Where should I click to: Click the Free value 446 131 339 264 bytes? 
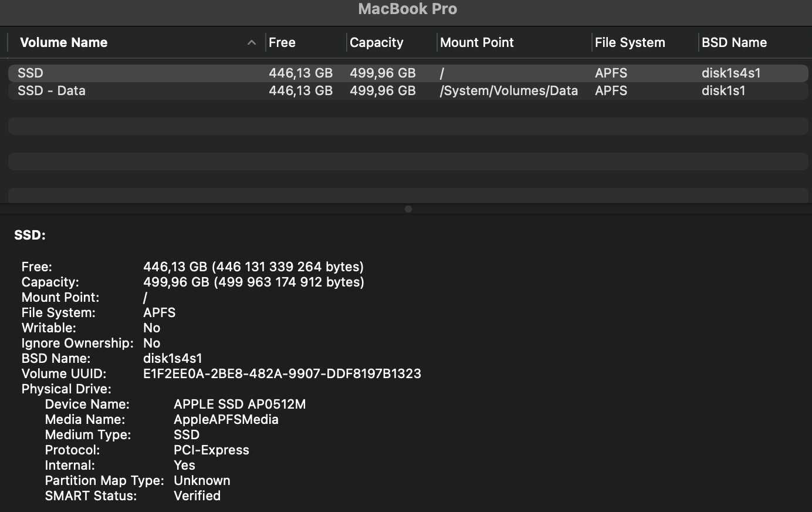tap(253, 267)
